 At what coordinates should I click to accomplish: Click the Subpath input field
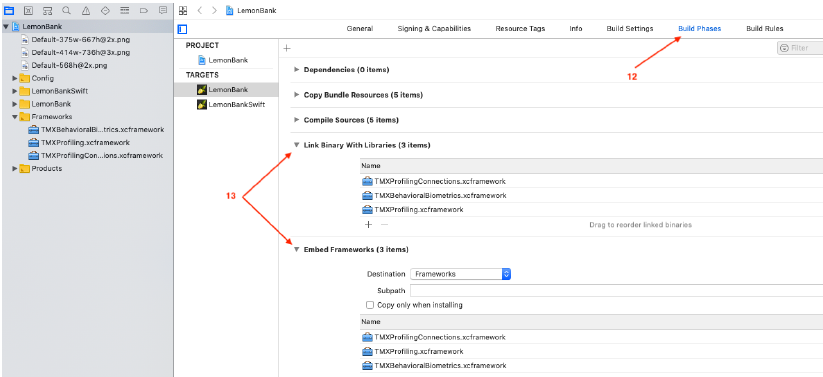click(x=616, y=290)
